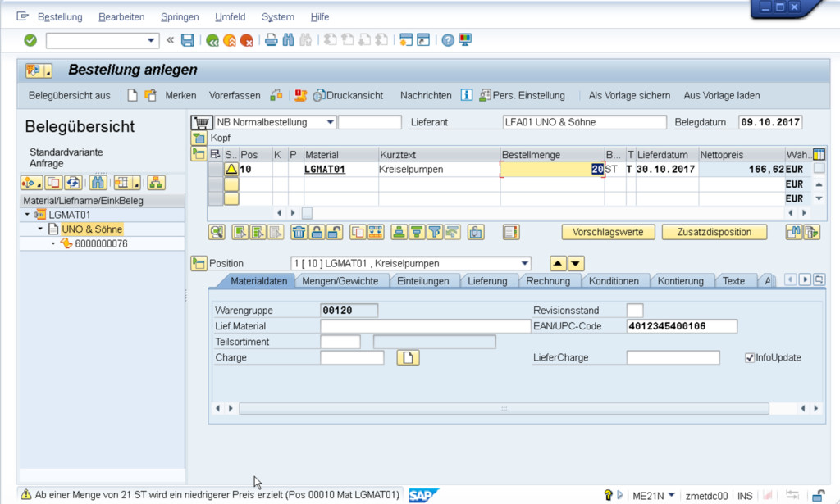Click the create batch icon next to Charge
The height and width of the screenshot is (504, 840).
tap(408, 357)
